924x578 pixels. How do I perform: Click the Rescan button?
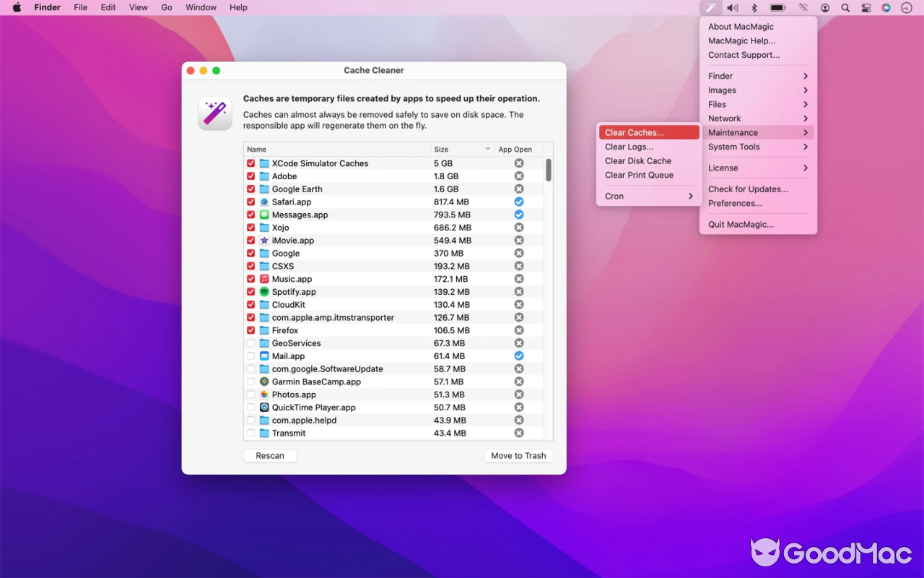269,455
